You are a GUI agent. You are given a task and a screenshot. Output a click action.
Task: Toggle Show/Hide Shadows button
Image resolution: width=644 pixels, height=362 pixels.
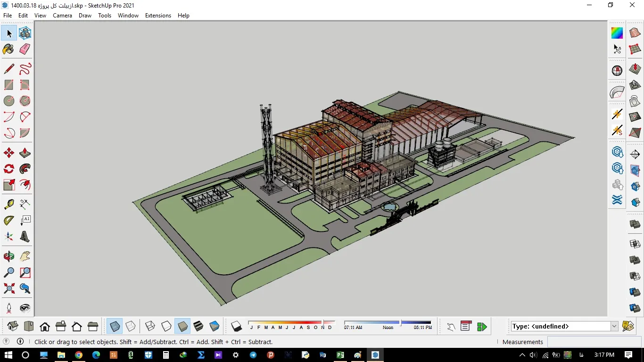pos(236,326)
